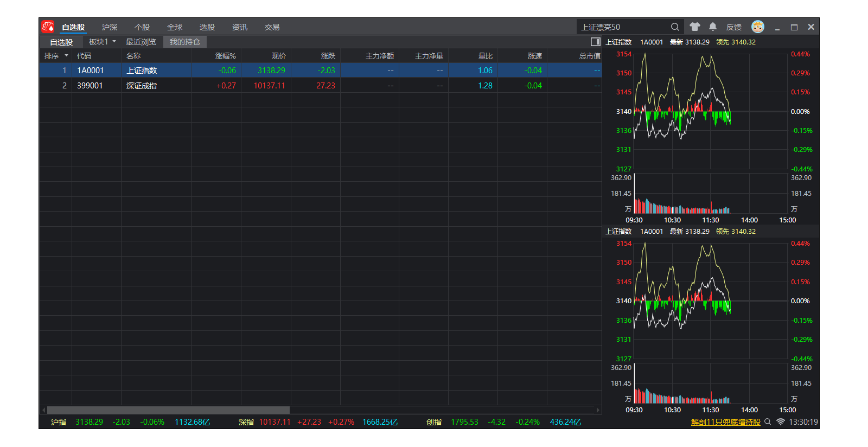Open the 解剖11只兜底增持股 news link
868x447 pixels.
coord(726,422)
